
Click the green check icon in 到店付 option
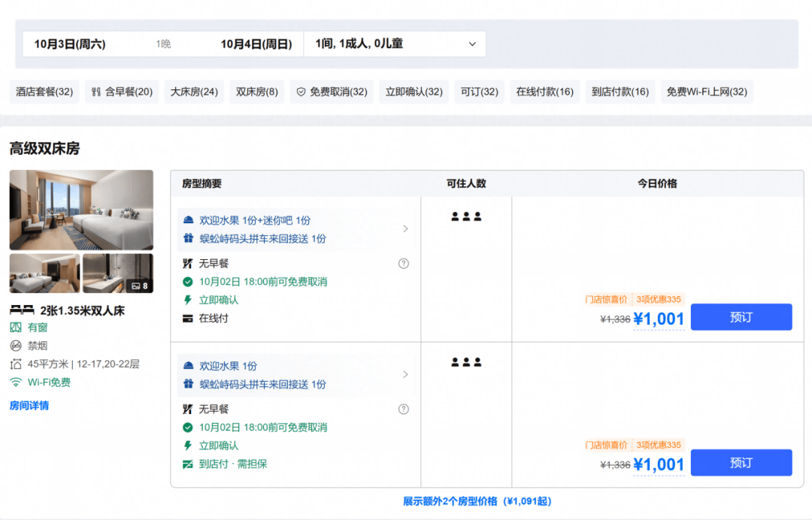point(187,428)
